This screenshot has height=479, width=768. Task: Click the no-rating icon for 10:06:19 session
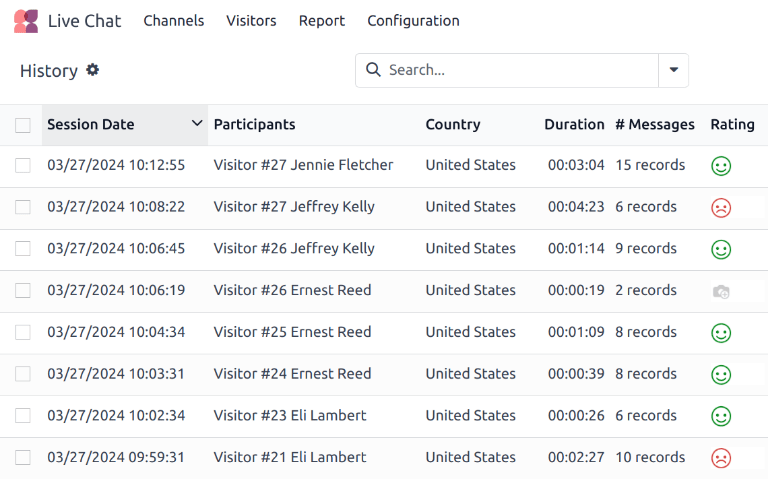tap(720, 291)
